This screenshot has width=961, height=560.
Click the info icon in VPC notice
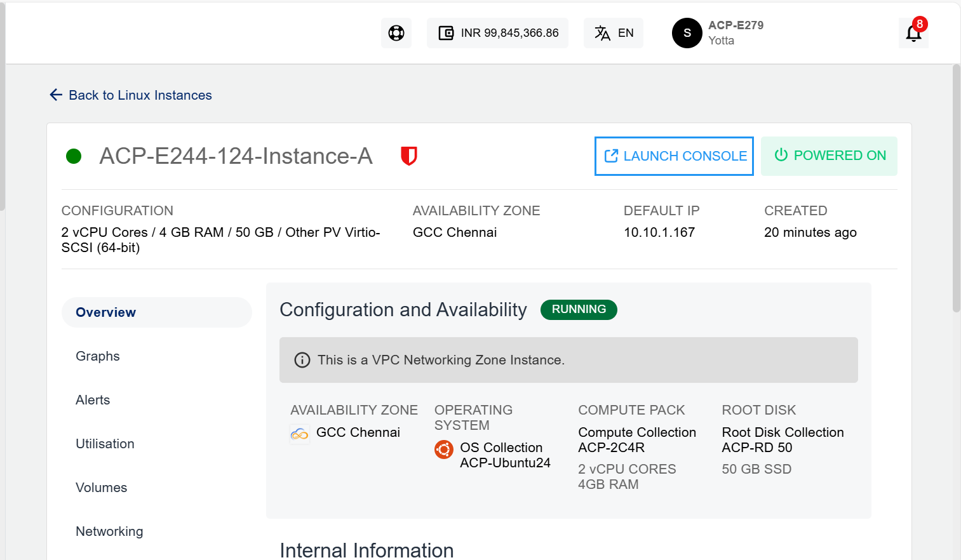(x=302, y=360)
